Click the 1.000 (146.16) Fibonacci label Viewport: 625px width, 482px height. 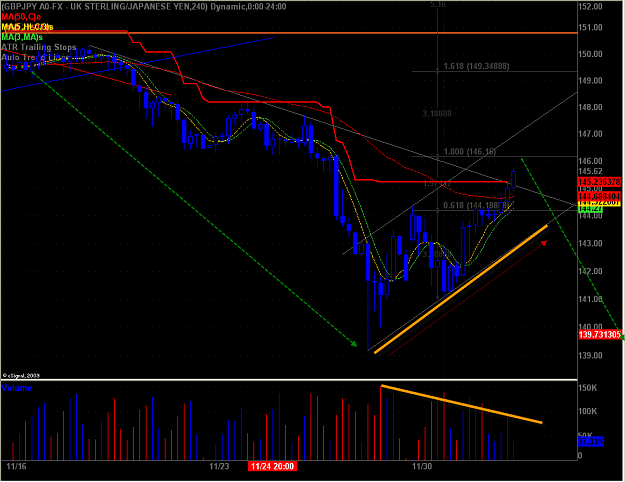click(470, 151)
